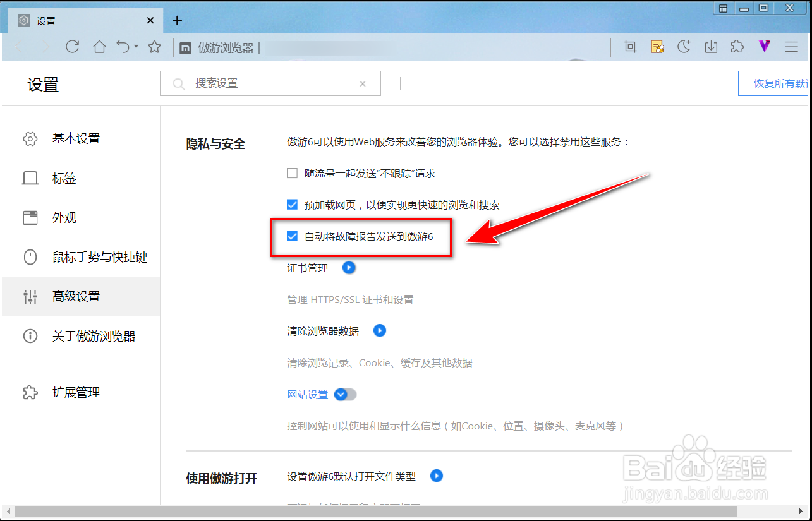Close the 设置 tab
Viewport: 812px width, 521px height.
[150, 21]
